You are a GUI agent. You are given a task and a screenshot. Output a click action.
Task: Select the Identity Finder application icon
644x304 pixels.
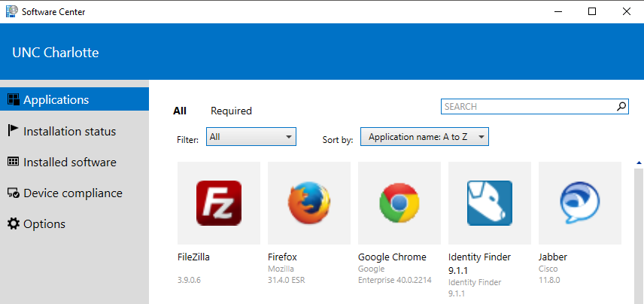coord(490,203)
